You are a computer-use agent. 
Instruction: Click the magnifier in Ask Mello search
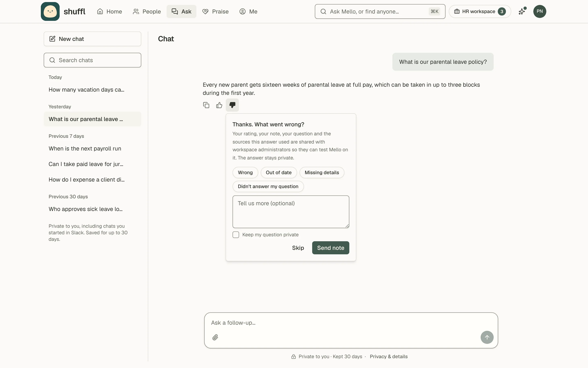(x=323, y=11)
